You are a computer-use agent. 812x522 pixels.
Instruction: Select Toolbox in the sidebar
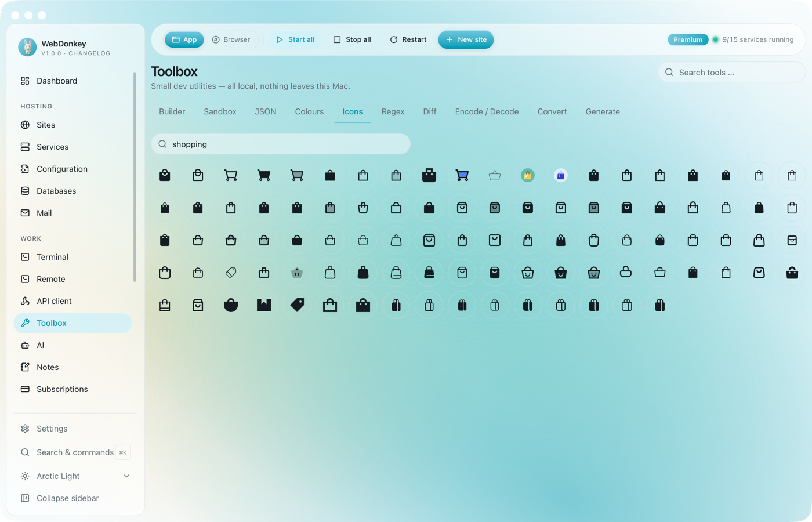[x=72, y=323]
